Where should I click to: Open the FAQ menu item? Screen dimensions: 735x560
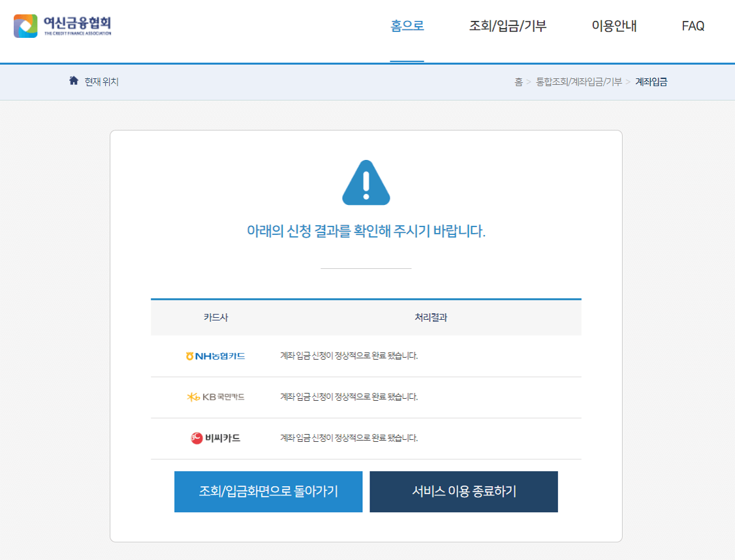tap(693, 25)
